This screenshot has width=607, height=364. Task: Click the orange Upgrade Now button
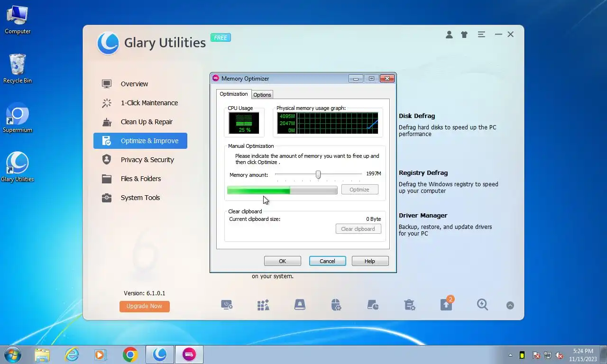(x=145, y=306)
